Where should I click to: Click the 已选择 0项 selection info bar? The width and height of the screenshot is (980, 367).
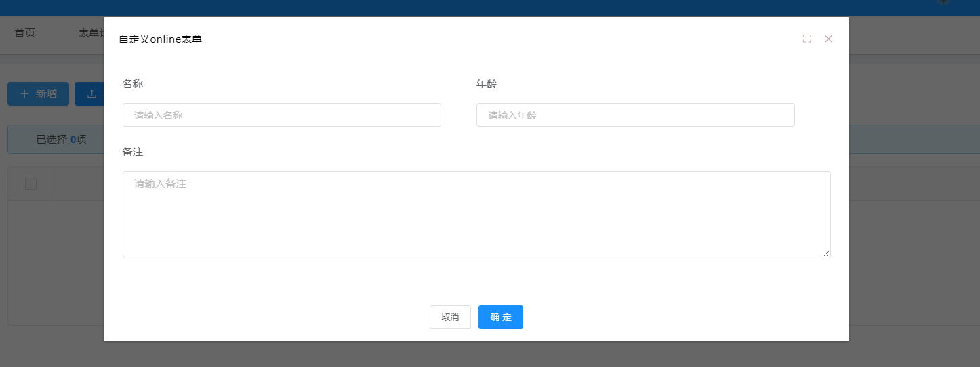pos(61,140)
